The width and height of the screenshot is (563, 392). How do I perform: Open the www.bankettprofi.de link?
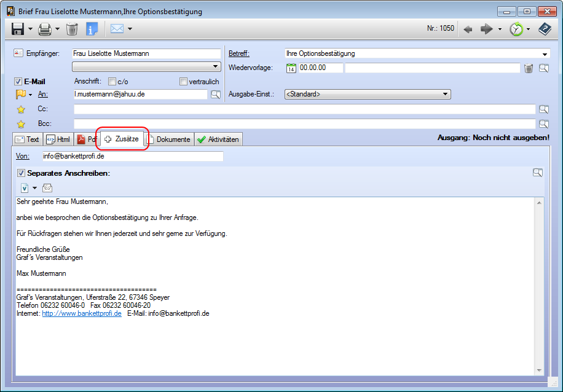[x=82, y=313]
